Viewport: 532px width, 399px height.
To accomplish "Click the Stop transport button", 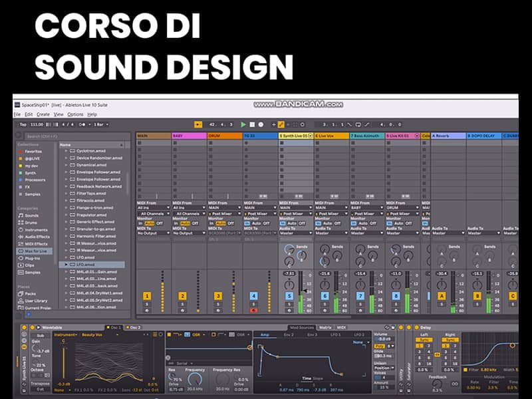I will (252, 124).
